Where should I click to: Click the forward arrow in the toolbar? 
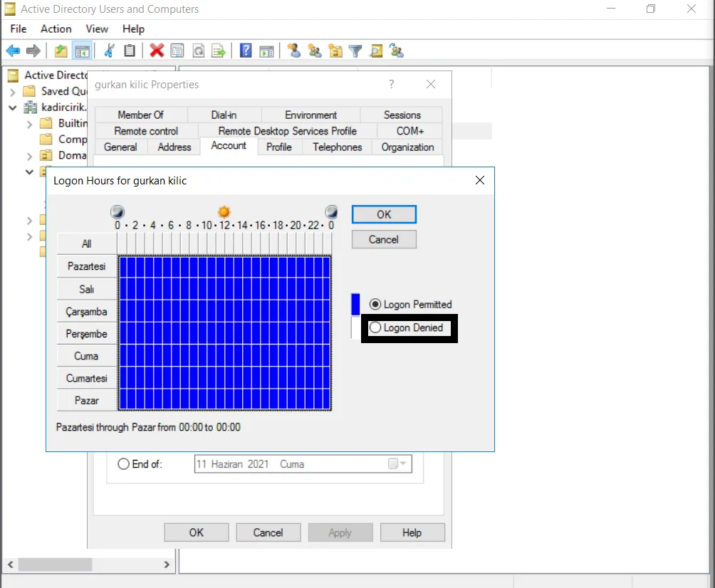tap(33, 51)
